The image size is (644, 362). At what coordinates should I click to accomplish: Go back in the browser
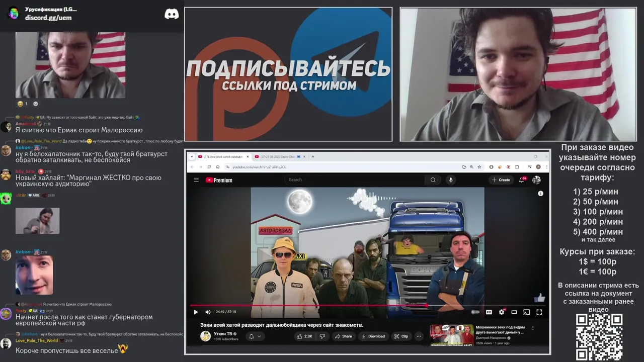coord(192,167)
